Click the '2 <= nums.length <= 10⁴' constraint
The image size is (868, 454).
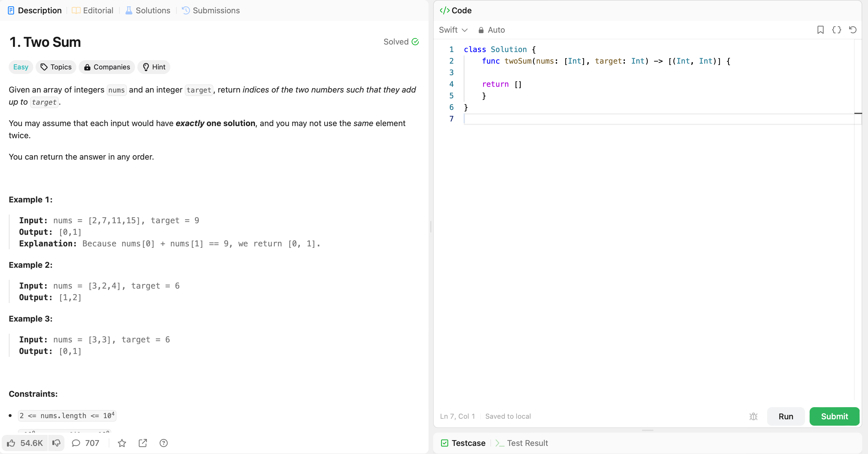pyautogui.click(x=67, y=416)
